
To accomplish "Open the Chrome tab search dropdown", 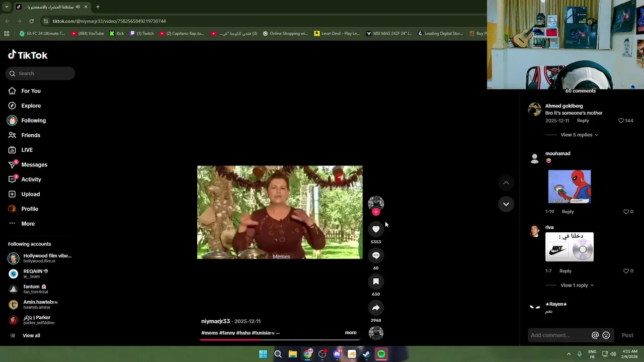I will click(7, 7).
